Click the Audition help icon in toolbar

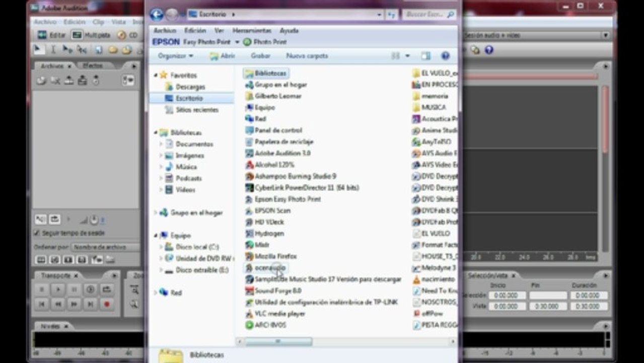[488, 50]
